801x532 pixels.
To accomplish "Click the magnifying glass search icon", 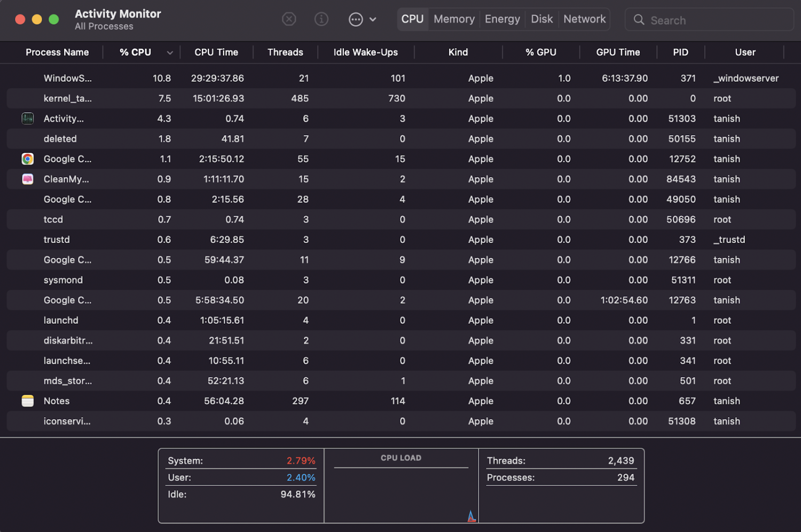I will (x=639, y=20).
